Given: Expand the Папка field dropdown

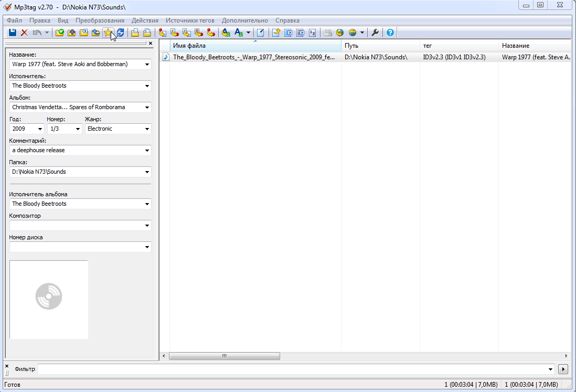Looking at the screenshot, I should pos(147,172).
